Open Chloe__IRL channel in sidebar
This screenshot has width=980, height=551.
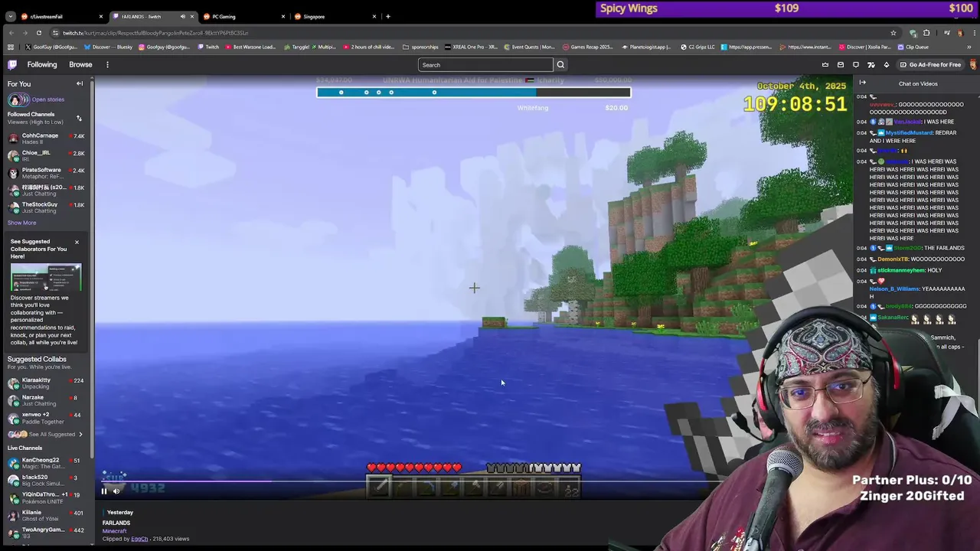point(46,155)
